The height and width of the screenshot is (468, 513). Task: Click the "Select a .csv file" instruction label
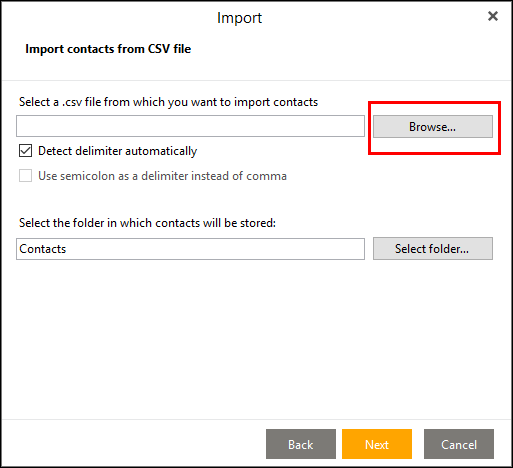168,102
